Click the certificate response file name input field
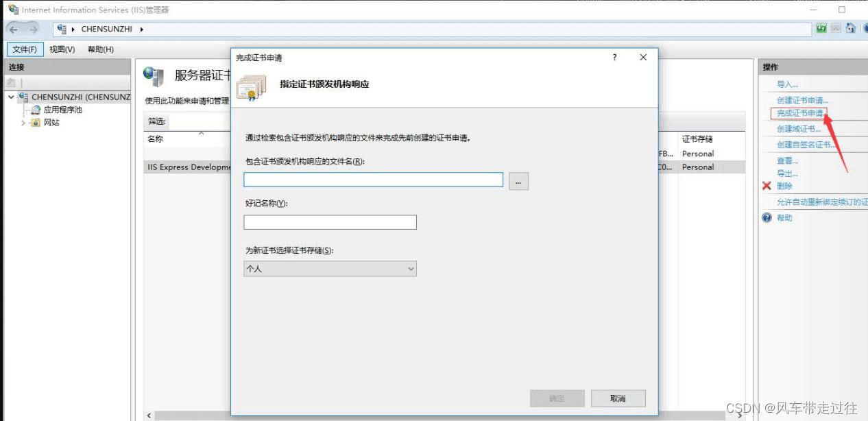 point(374,180)
